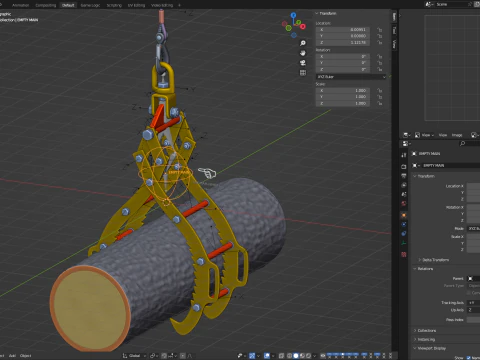This screenshot has width=480, height=360.
Task: Click the zoom magnifier icon in viewport
Action: (303, 43)
